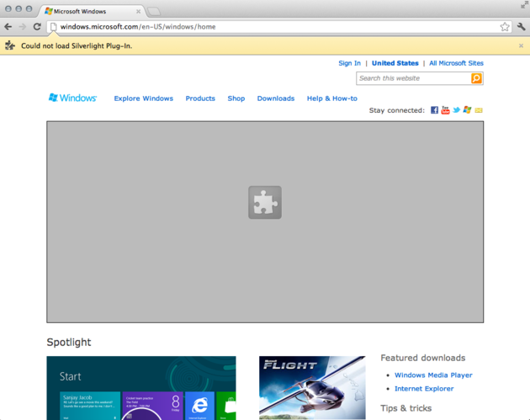Image resolution: width=530 pixels, height=420 pixels.
Task: Dismiss the Silverlight warning infobar
Action: (x=521, y=45)
